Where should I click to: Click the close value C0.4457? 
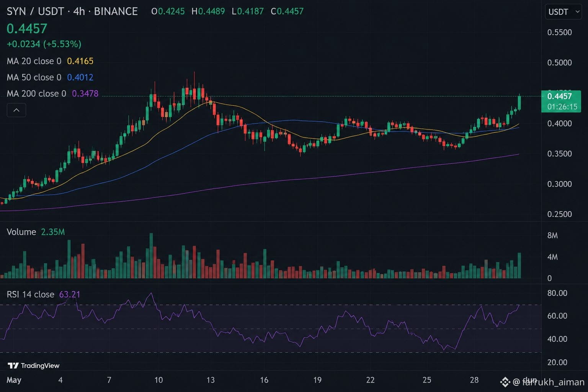pos(287,11)
